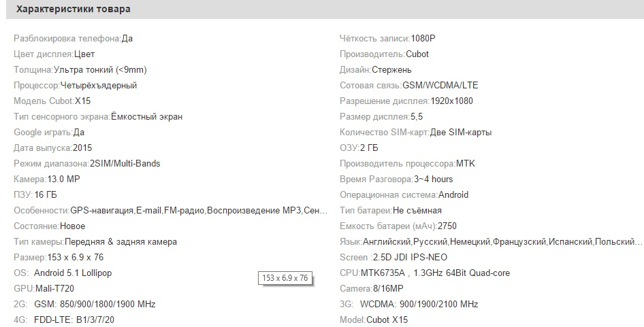The width and height of the screenshot is (644, 327).
Task: Select the 'Screen: 2.5D JDI IPS-NEO' row
Action: point(393,257)
